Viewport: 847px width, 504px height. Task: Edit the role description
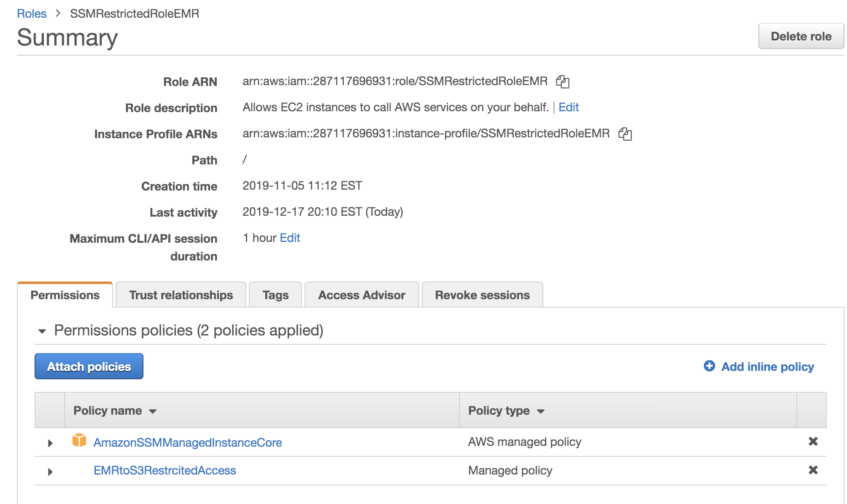tap(569, 107)
